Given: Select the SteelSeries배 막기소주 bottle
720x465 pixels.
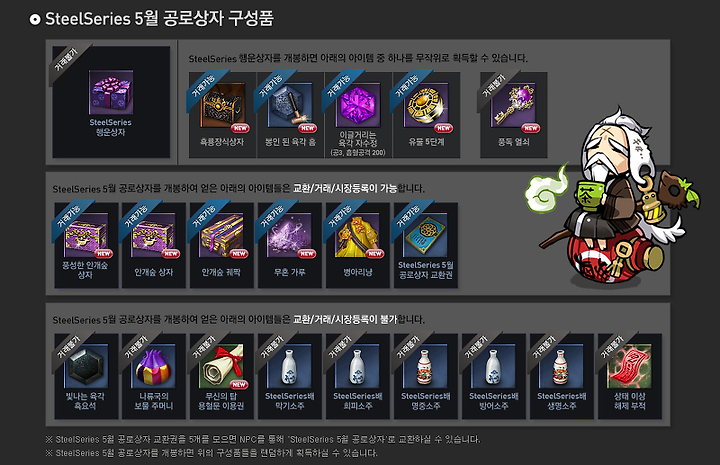Looking at the screenshot, I should 290,366.
